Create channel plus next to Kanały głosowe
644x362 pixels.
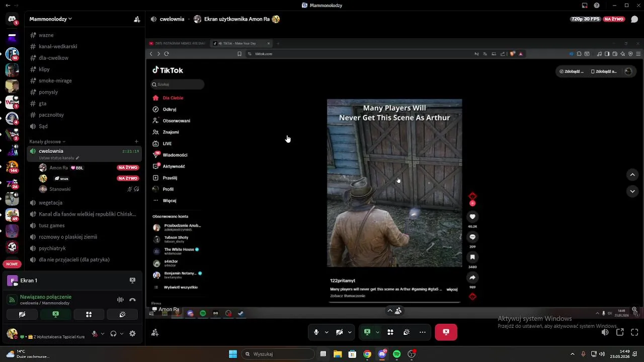point(136,141)
